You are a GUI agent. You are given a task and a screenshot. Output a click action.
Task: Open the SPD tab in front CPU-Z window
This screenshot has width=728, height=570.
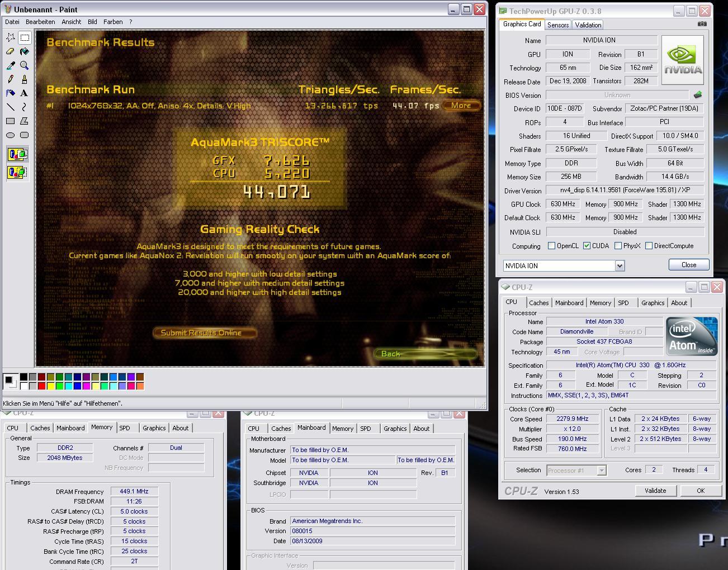623,303
